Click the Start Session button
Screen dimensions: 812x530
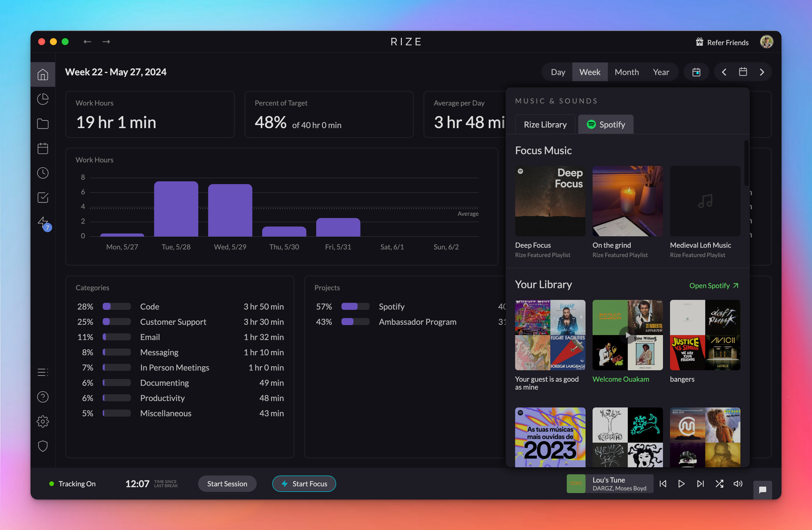point(227,484)
